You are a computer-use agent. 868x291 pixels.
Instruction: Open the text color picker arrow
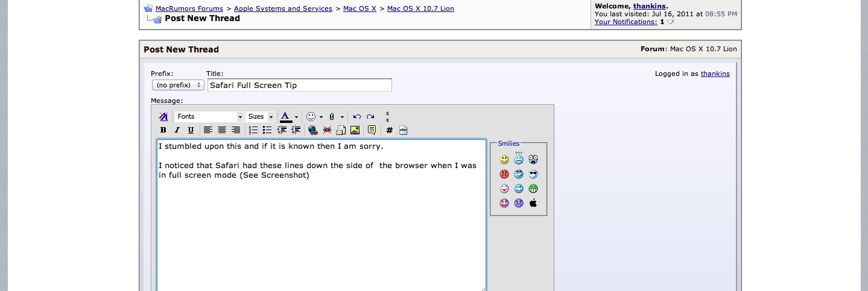296,117
